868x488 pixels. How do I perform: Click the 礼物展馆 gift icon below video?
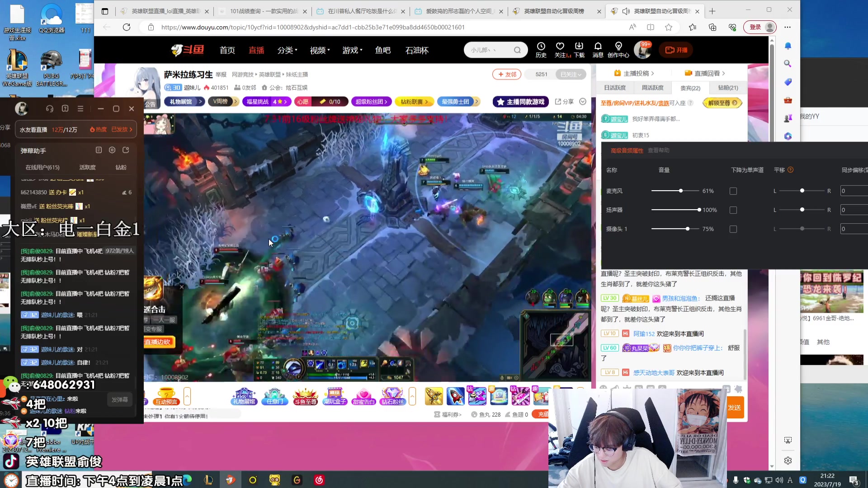pyautogui.click(x=244, y=396)
